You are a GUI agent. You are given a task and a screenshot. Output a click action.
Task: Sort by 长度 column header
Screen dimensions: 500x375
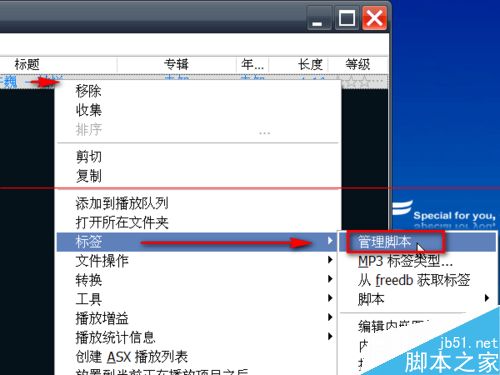click(x=299, y=64)
